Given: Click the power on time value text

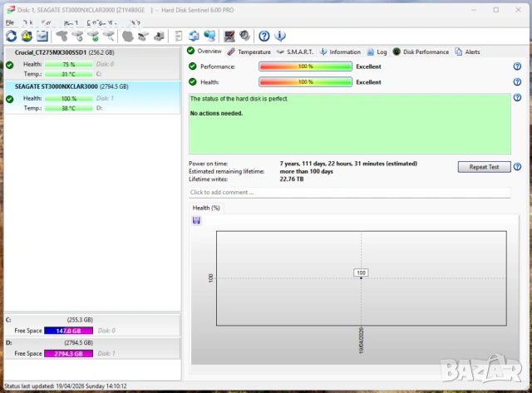Looking at the screenshot, I should pyautogui.click(x=348, y=164).
